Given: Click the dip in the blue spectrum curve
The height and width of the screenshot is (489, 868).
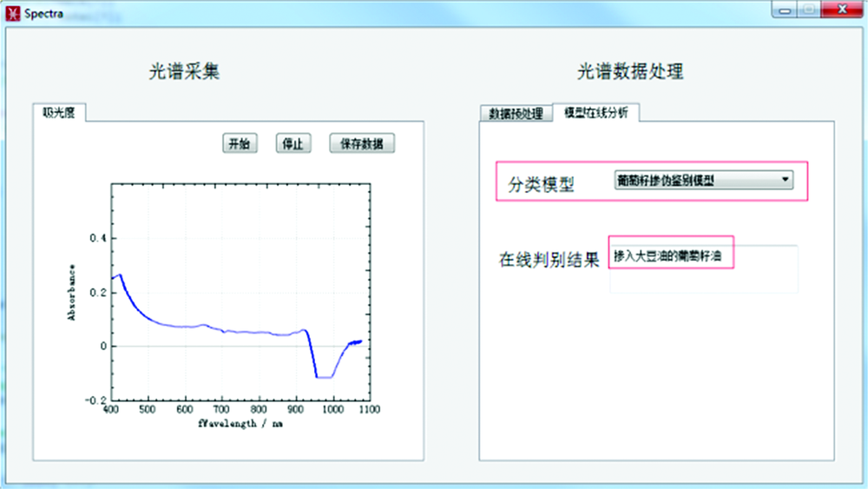Looking at the screenshot, I should coord(325,375).
